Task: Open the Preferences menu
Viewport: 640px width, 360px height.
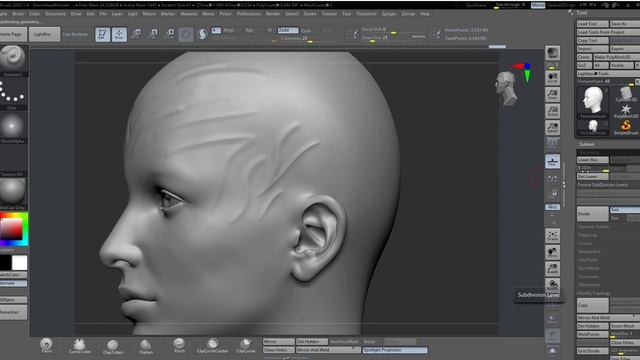Action: (x=249, y=13)
